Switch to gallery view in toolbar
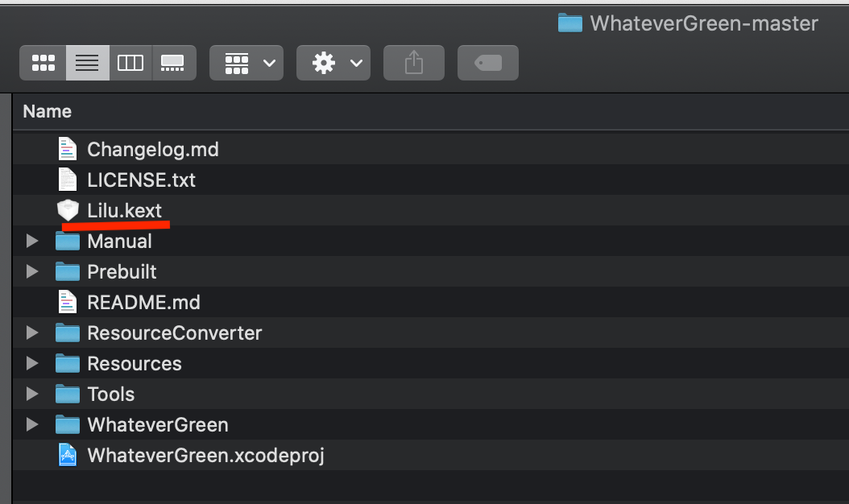Viewport: 849px width, 504px height. (173, 63)
